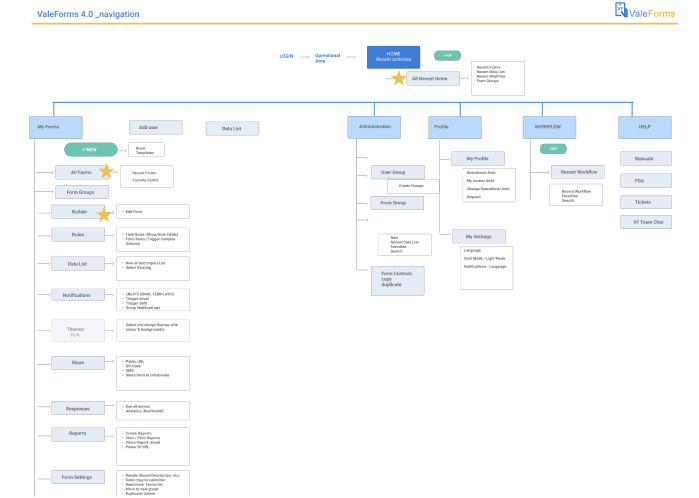
Task: Open the VF Team Chat box
Action: (646, 222)
